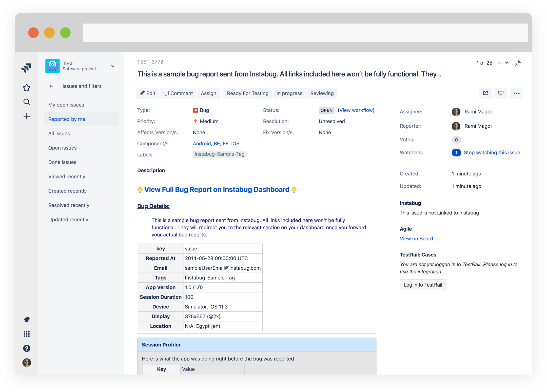Go to previous issue with the up chevron
This screenshot has width=547, height=392.
[499, 63]
